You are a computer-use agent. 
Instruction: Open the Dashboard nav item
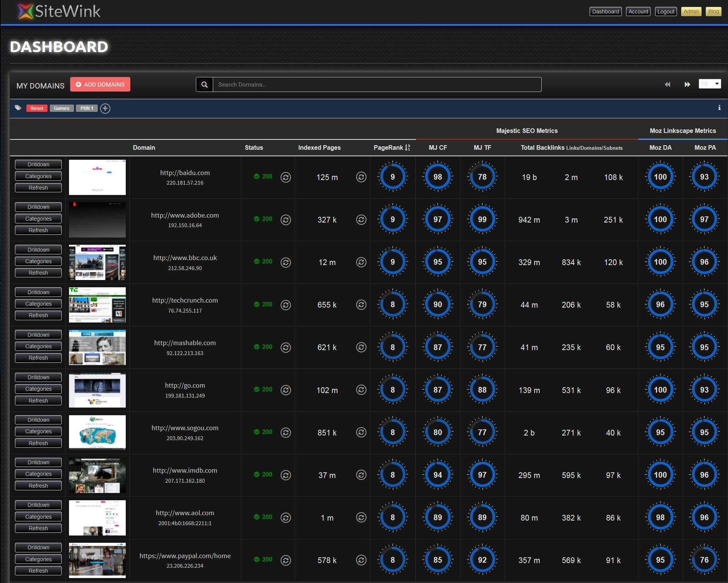click(x=605, y=11)
